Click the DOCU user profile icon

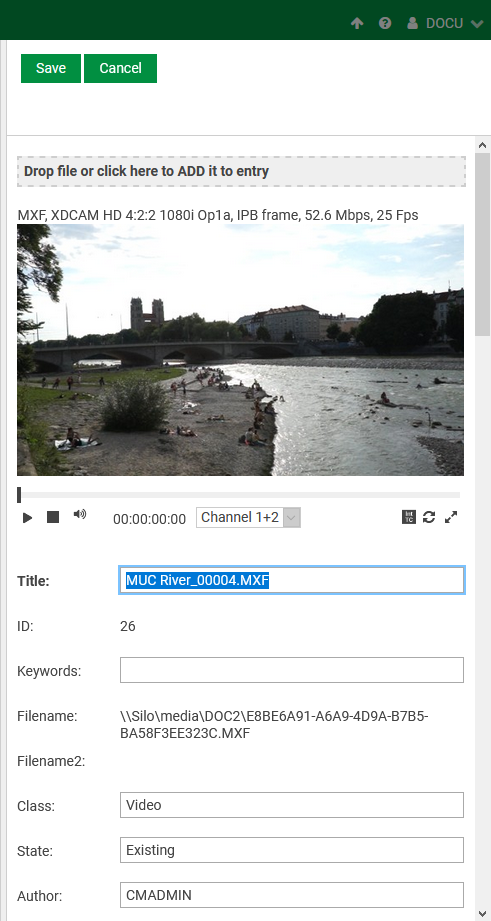click(412, 23)
